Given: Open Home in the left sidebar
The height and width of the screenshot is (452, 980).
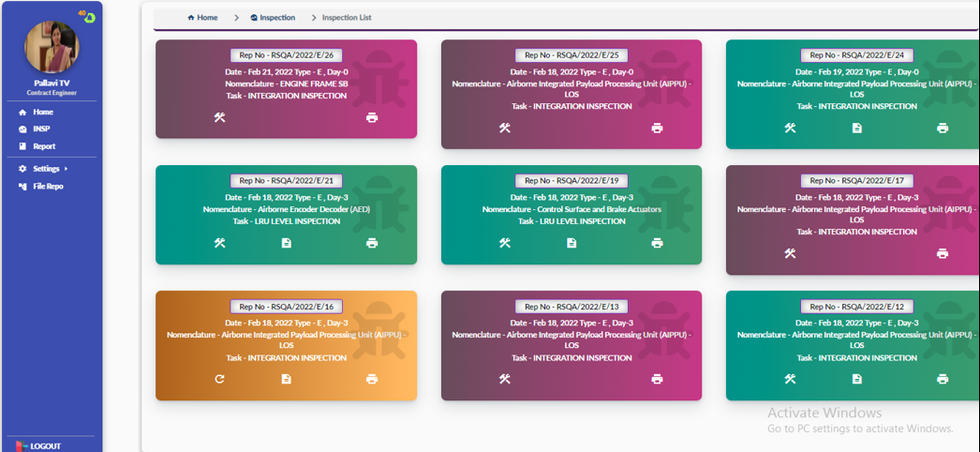Looking at the screenshot, I should pos(42,113).
